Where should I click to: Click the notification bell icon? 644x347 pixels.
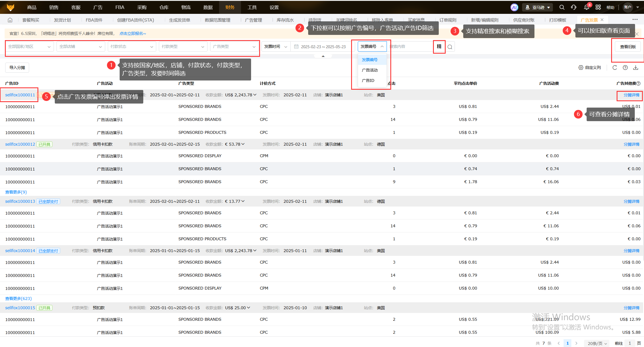586,7
